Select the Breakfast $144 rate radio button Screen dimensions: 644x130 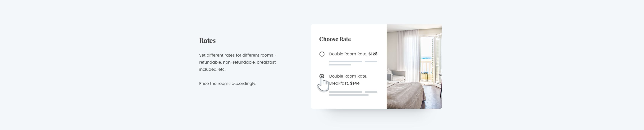point(322,76)
